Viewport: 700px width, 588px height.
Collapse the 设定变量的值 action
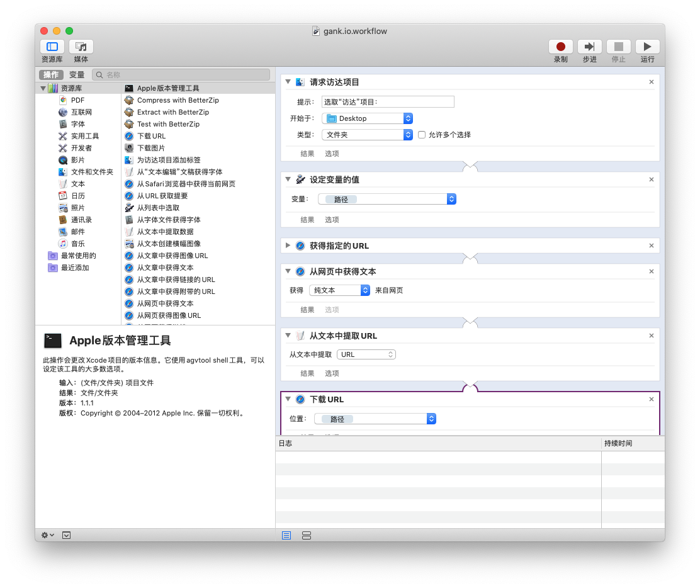tap(288, 179)
